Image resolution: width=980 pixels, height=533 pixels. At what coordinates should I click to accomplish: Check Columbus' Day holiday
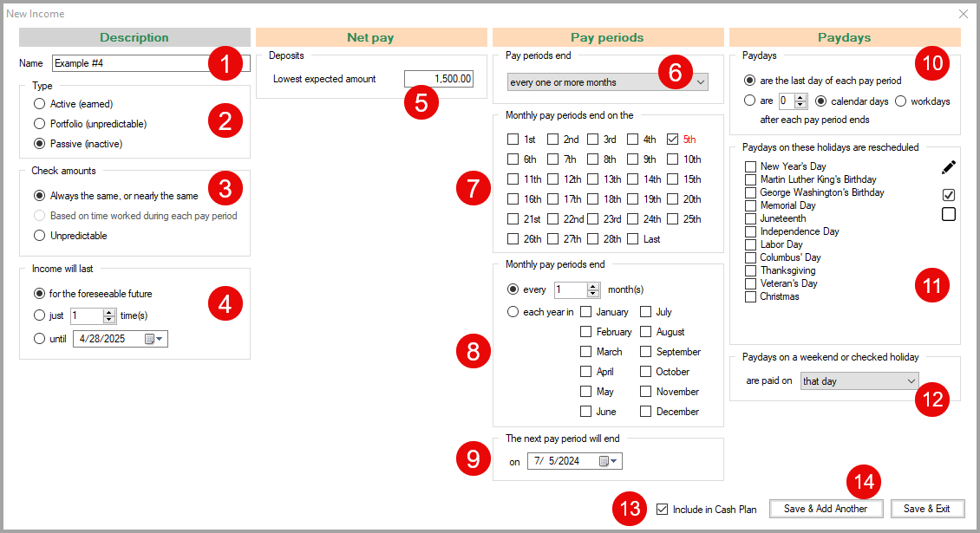point(751,257)
